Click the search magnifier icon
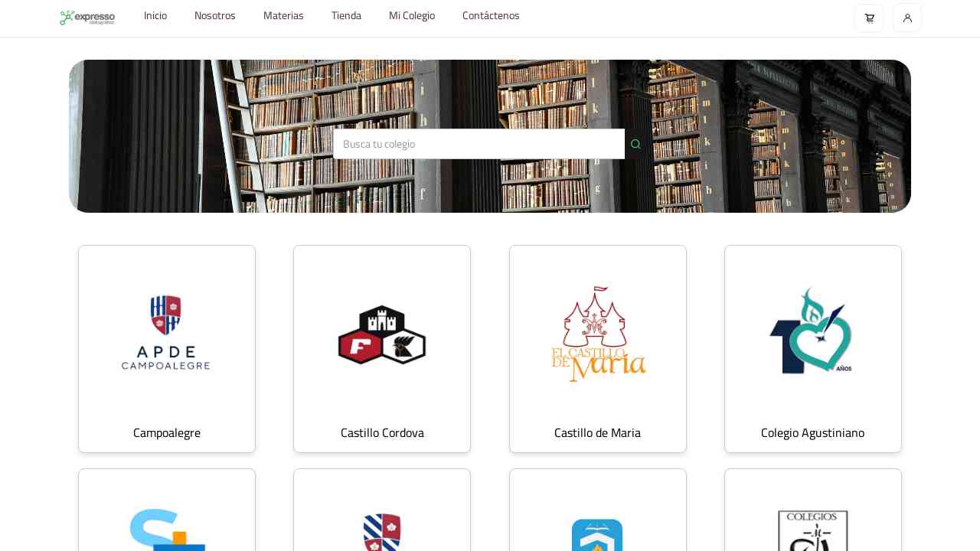The image size is (980, 551). point(635,144)
